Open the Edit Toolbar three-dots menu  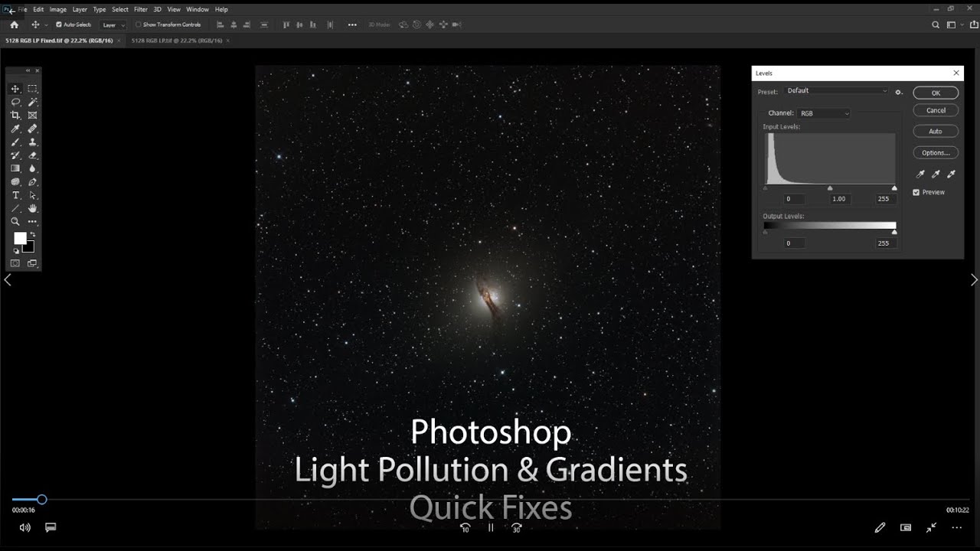(x=33, y=222)
